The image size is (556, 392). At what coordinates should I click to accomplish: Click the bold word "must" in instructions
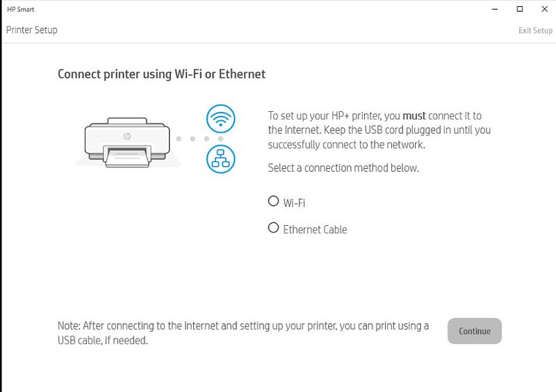(414, 116)
